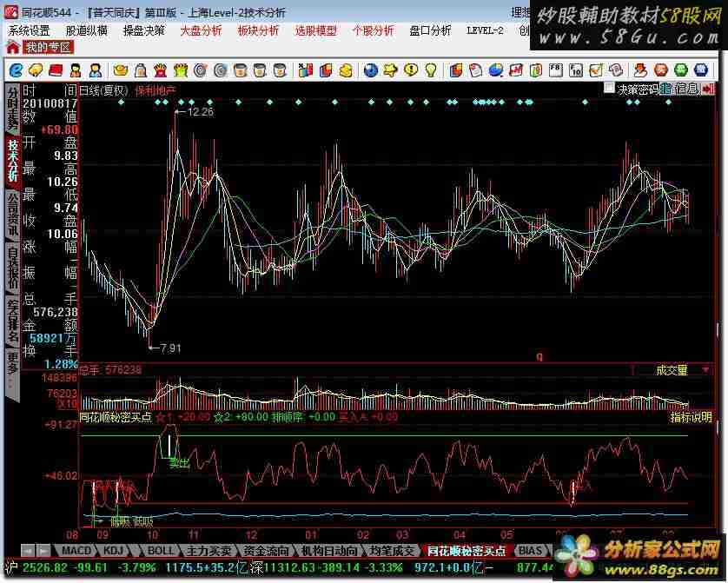The height and width of the screenshot is (583, 728).
Task: Click the red downward arrow icon
Action: coord(641,70)
